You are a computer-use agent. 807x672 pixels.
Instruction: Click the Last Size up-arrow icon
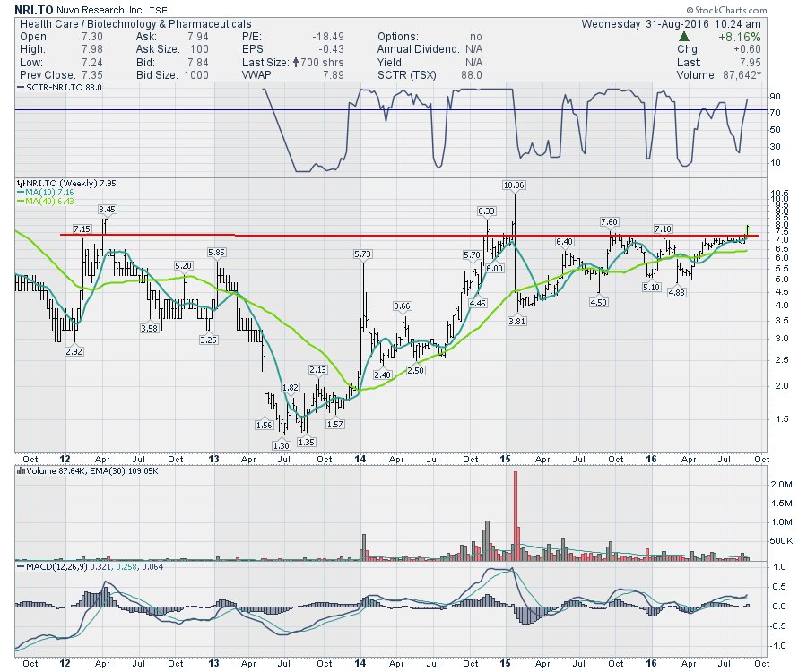pyautogui.click(x=295, y=63)
